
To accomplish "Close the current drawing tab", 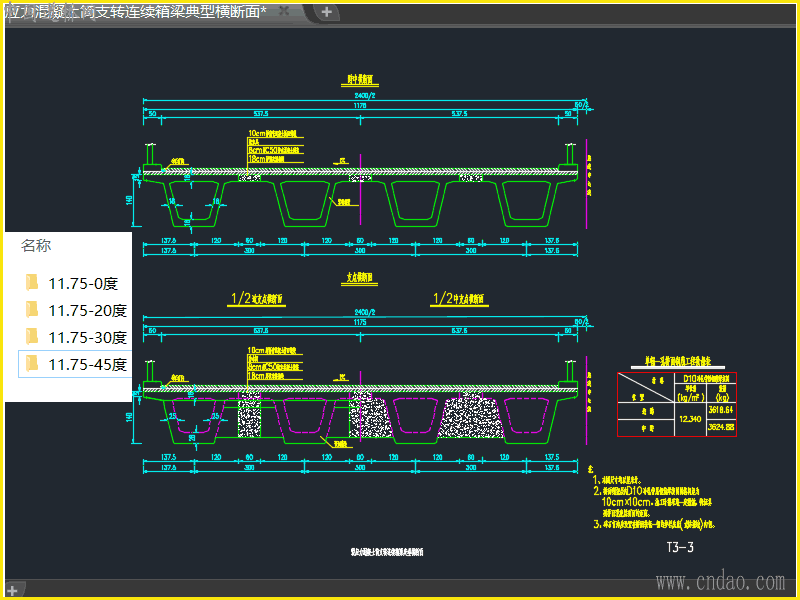I will click(283, 11).
